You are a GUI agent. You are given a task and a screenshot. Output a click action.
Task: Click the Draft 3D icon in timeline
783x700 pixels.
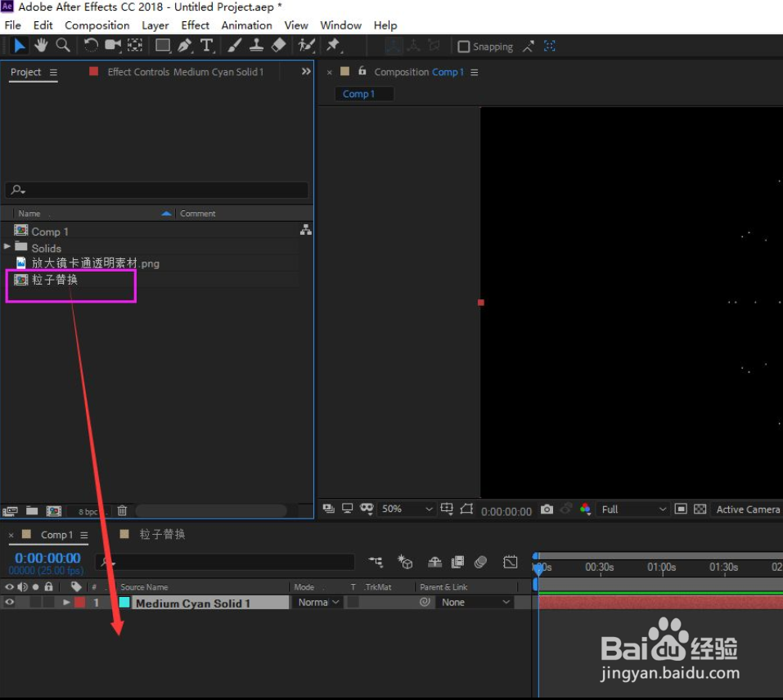pyautogui.click(x=405, y=563)
